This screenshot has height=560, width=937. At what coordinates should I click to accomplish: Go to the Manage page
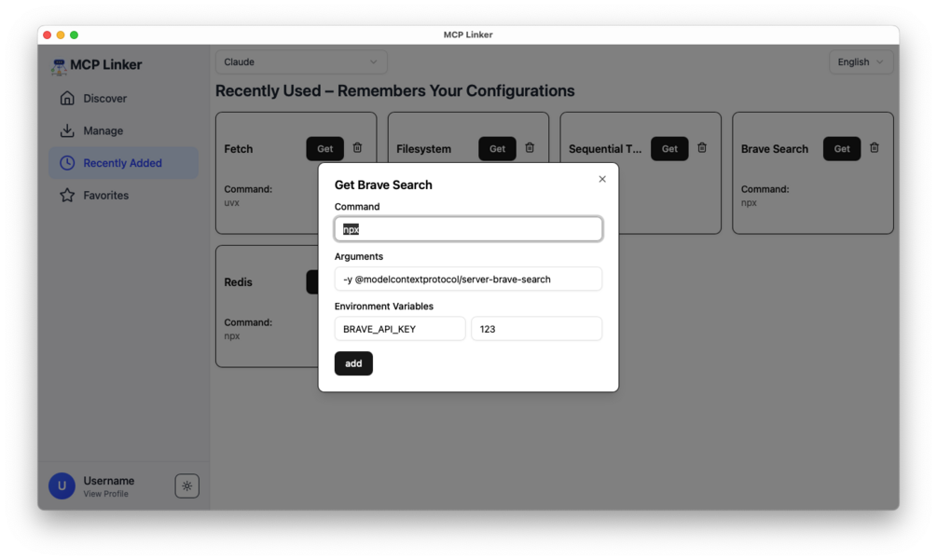coord(123,130)
